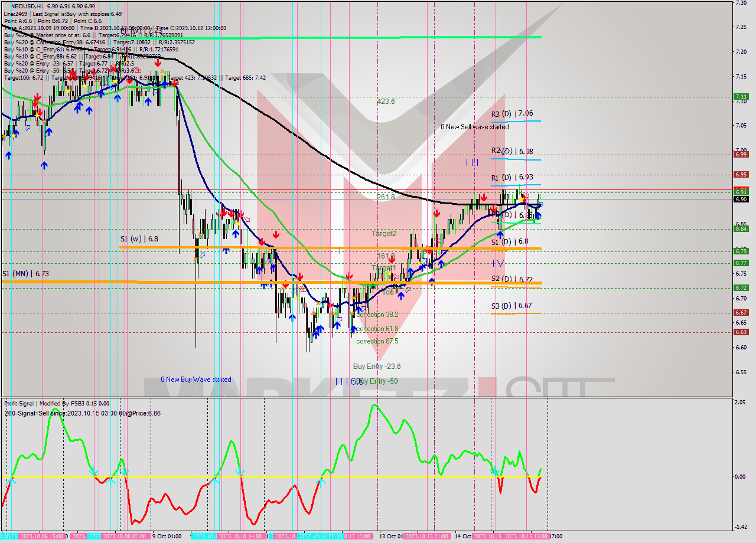The height and width of the screenshot is (543, 756).
Task: Click the '2023.10.15 15:00' time marker
Action: point(525,537)
